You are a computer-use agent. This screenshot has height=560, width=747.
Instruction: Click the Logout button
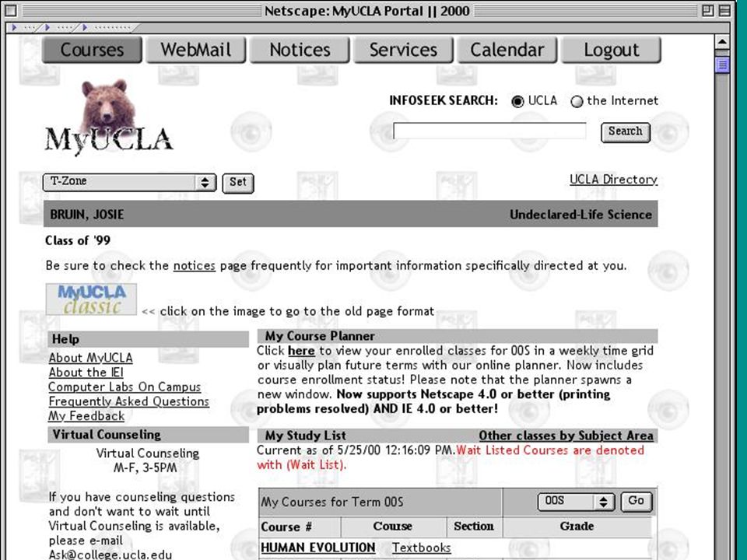pos(612,50)
